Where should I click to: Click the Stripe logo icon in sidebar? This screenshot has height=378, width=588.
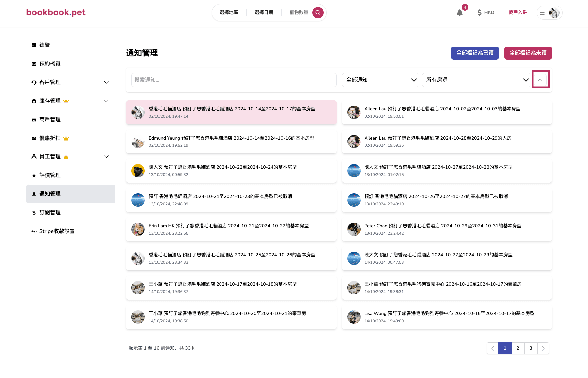34,231
